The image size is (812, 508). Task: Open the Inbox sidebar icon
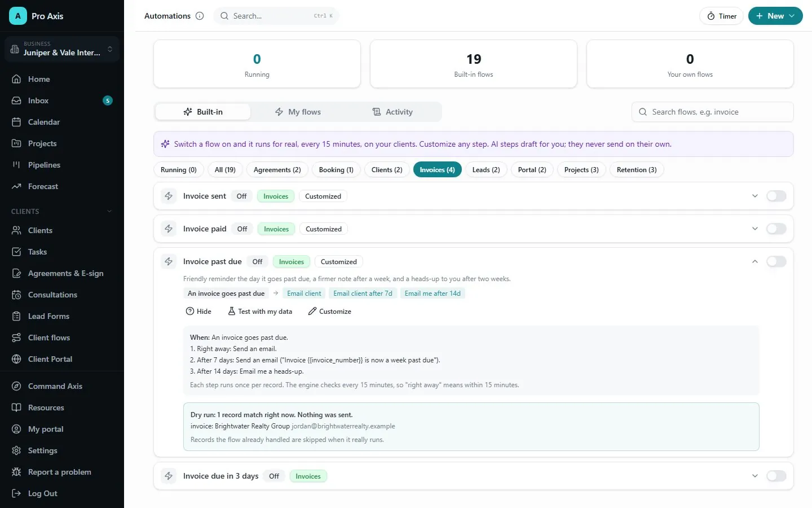[x=16, y=100]
